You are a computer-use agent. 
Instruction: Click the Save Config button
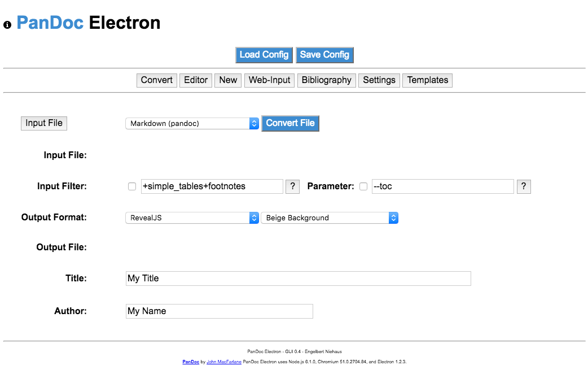pos(324,55)
